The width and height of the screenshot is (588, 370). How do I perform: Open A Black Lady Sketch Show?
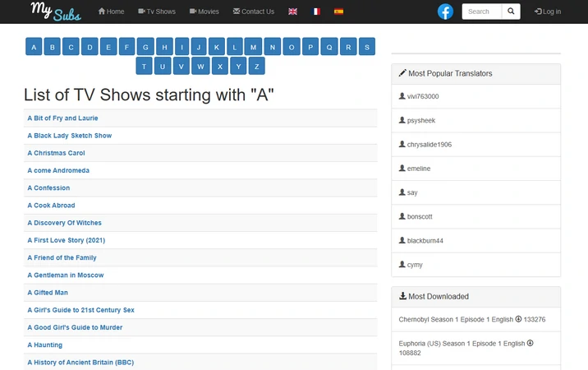point(69,136)
